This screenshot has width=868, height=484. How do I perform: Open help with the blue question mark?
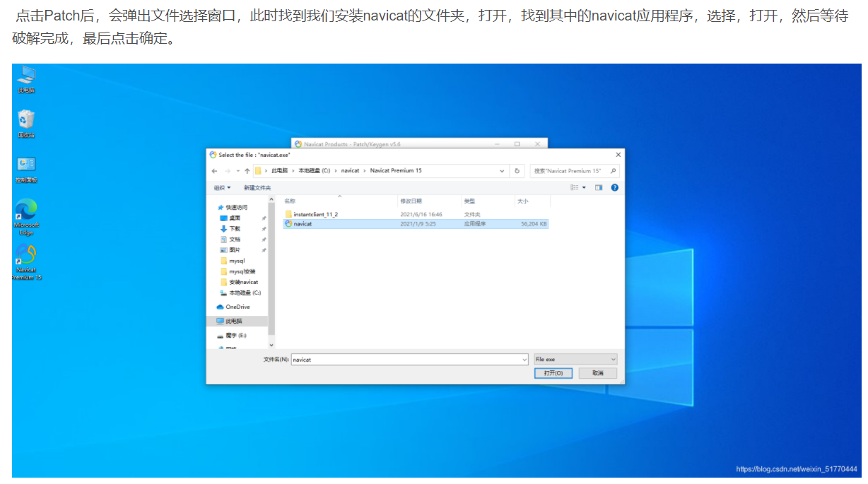pyautogui.click(x=614, y=187)
